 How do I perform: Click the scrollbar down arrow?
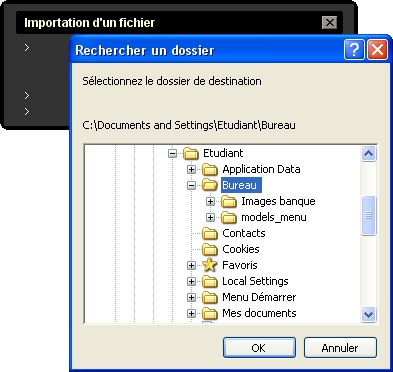click(369, 314)
